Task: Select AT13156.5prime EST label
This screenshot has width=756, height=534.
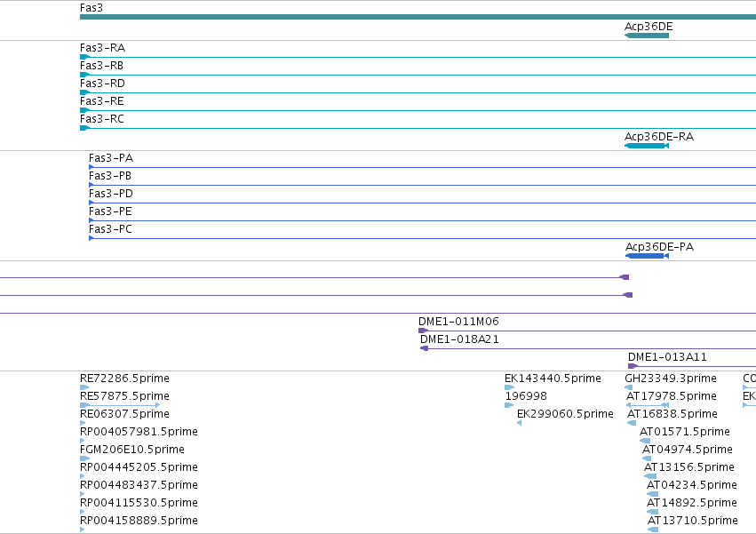Action: (x=689, y=468)
